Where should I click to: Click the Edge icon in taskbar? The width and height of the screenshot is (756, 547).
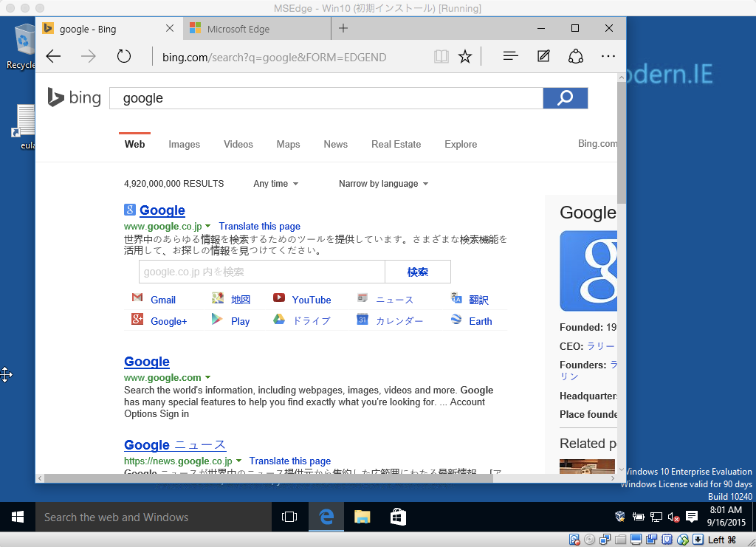326,517
